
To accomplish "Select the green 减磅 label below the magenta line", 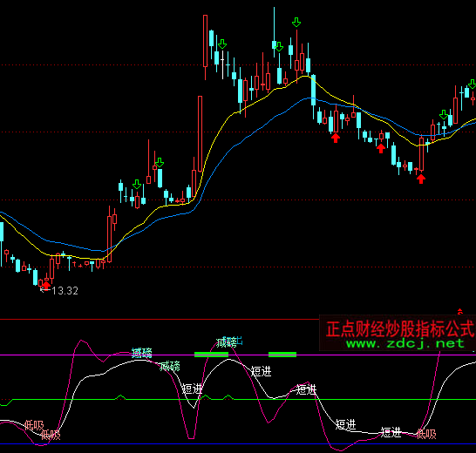I will (170, 366).
